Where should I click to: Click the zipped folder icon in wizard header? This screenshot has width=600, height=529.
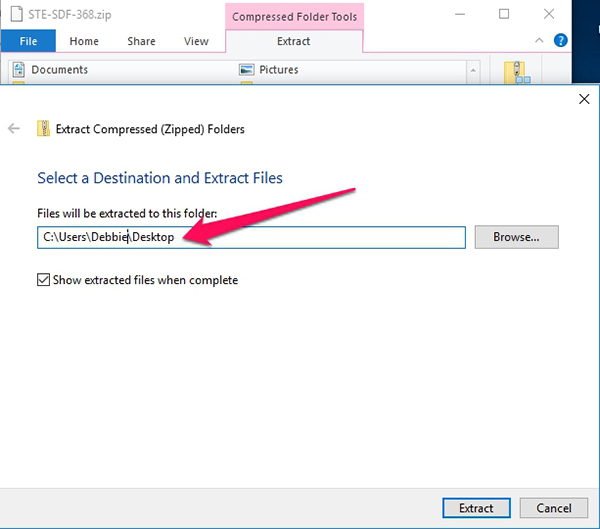click(x=43, y=128)
